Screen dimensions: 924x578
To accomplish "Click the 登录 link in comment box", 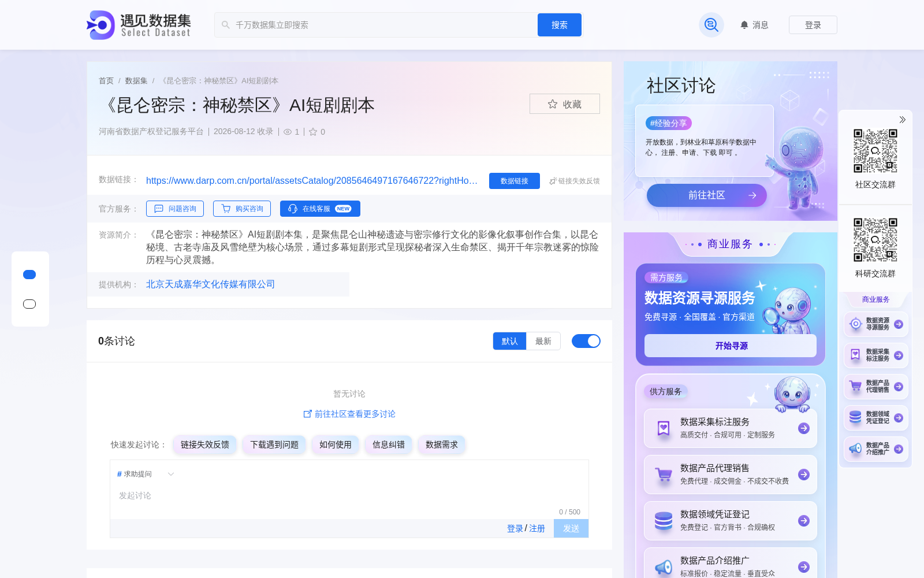I will pos(515,528).
